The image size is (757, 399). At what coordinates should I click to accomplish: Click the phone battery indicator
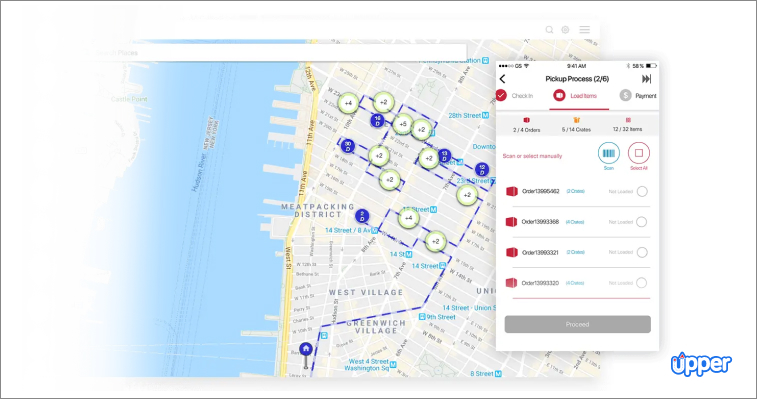[x=651, y=66]
